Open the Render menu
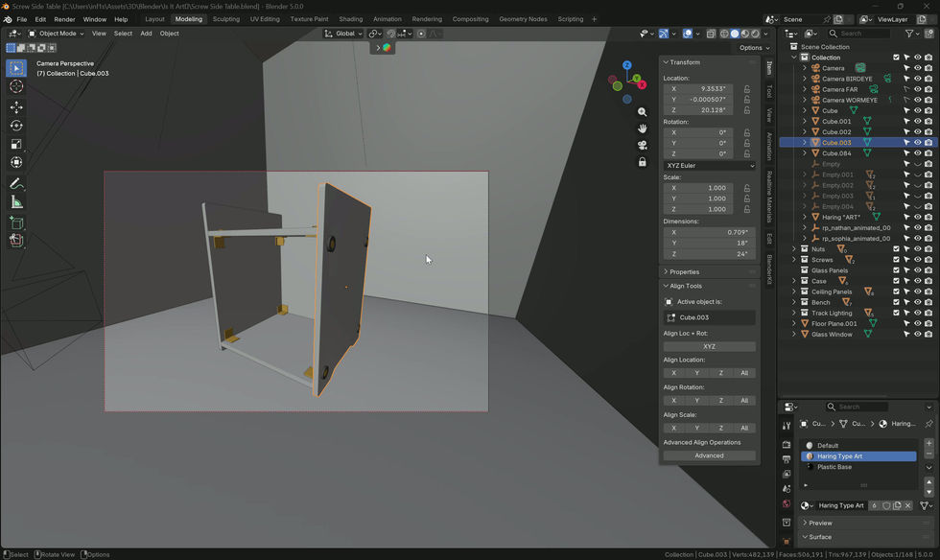 [x=65, y=19]
